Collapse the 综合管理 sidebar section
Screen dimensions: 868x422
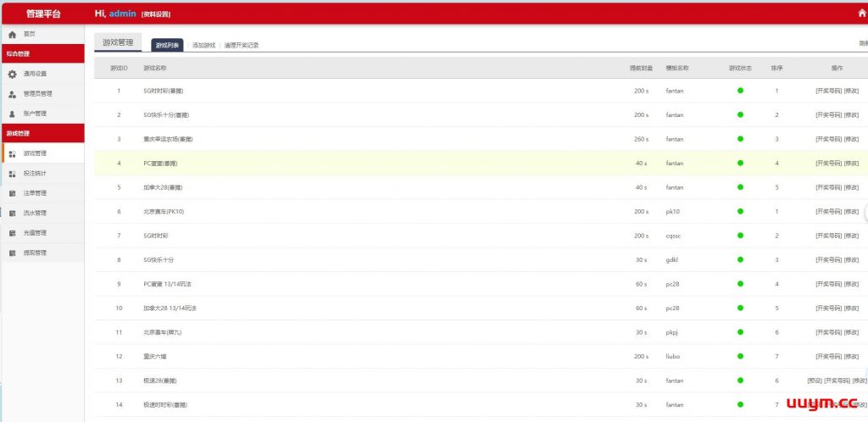tap(42, 53)
